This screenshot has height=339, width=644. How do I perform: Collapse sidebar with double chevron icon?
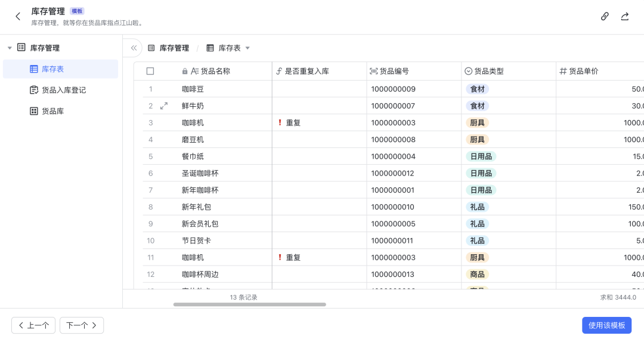tap(134, 48)
